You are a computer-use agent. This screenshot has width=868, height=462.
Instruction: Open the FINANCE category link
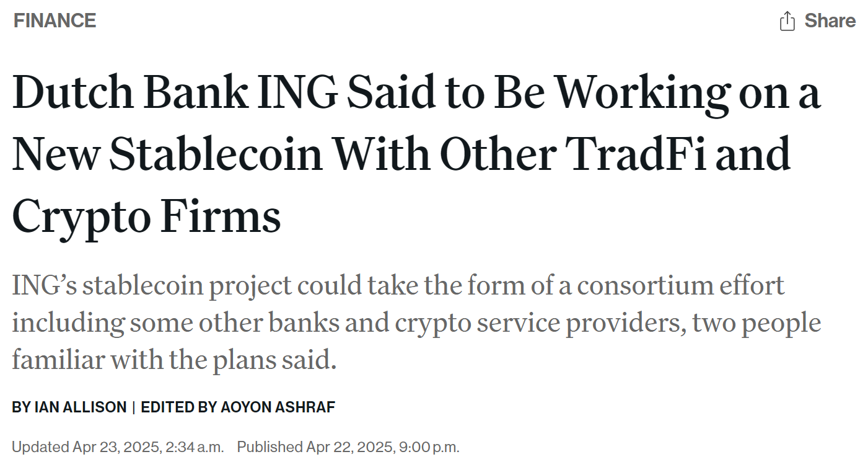55,21
